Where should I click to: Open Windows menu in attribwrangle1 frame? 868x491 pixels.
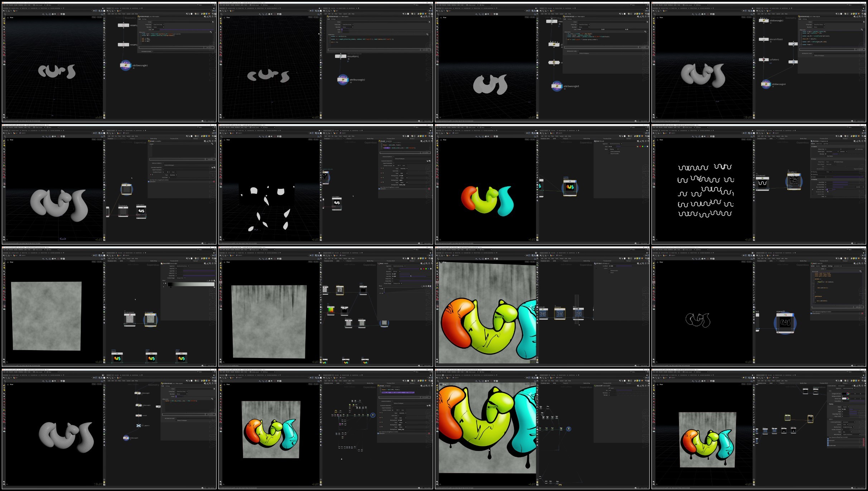click(x=21, y=5)
